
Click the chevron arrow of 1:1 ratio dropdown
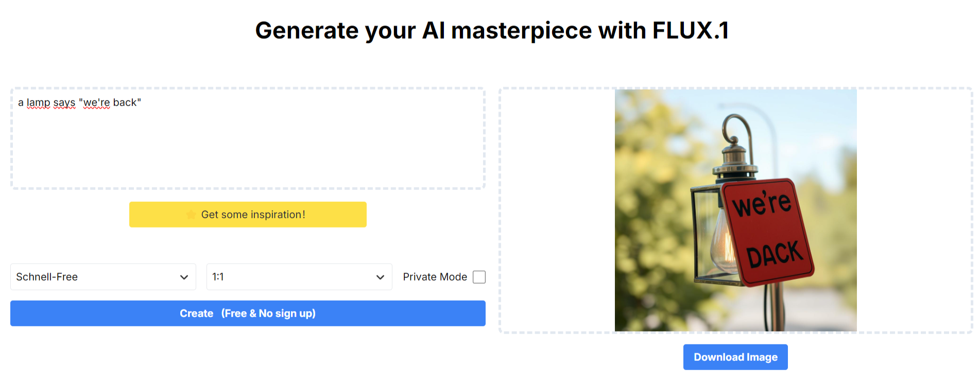click(380, 277)
